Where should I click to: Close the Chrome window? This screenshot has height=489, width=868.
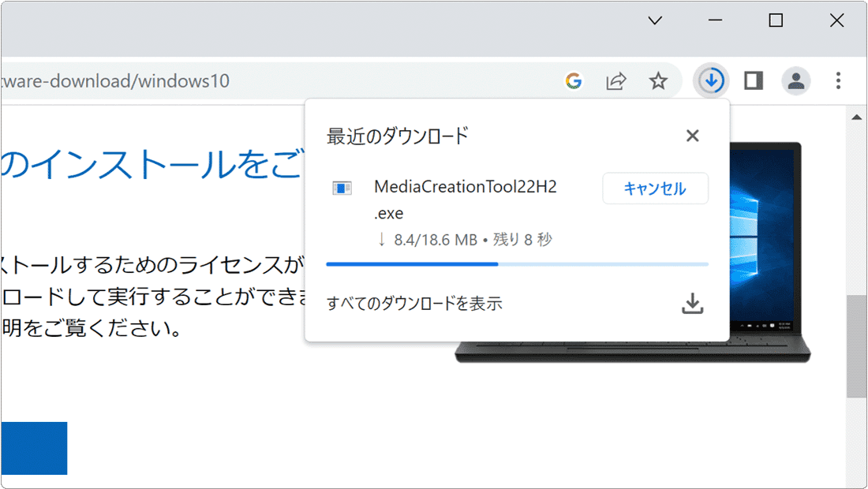coord(837,21)
